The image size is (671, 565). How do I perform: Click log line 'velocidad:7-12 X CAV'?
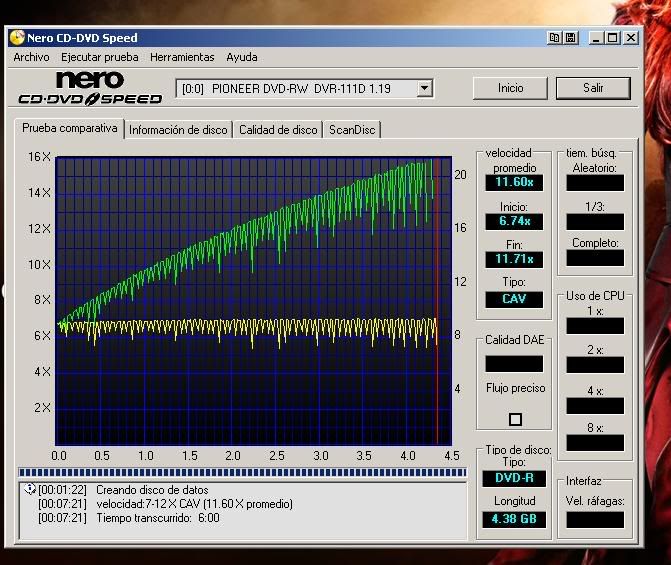pos(195,504)
